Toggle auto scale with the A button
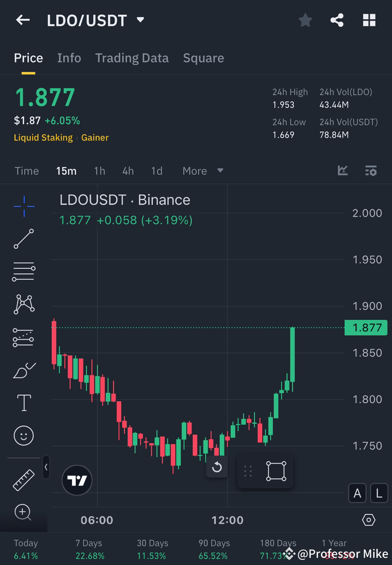 tap(357, 493)
